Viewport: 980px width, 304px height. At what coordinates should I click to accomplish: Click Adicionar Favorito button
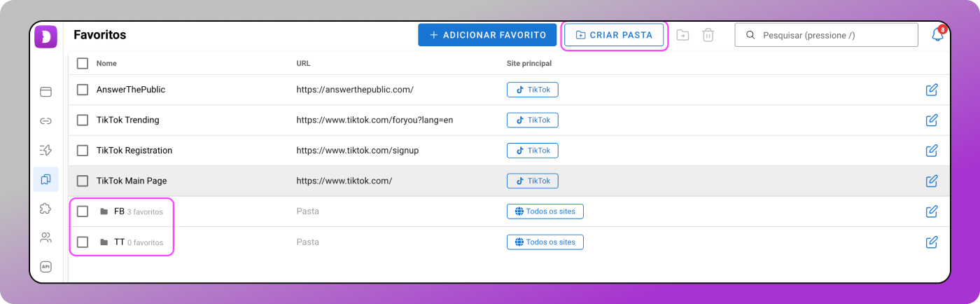tap(487, 35)
